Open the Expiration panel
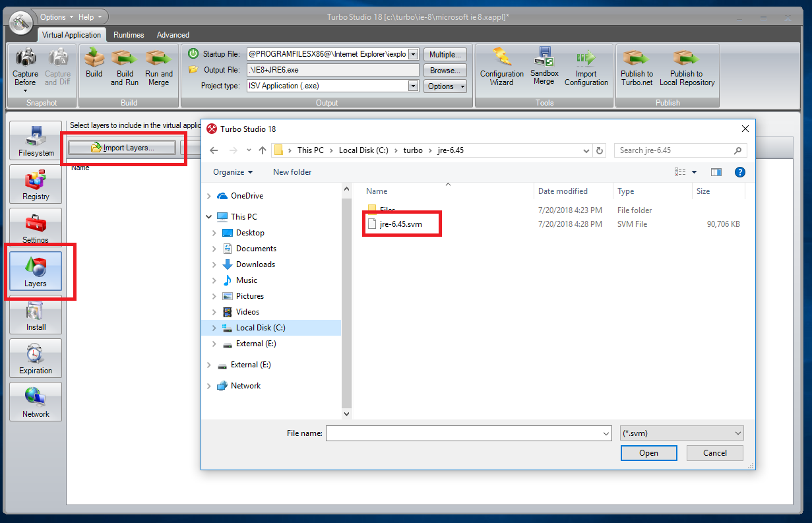 click(x=36, y=359)
